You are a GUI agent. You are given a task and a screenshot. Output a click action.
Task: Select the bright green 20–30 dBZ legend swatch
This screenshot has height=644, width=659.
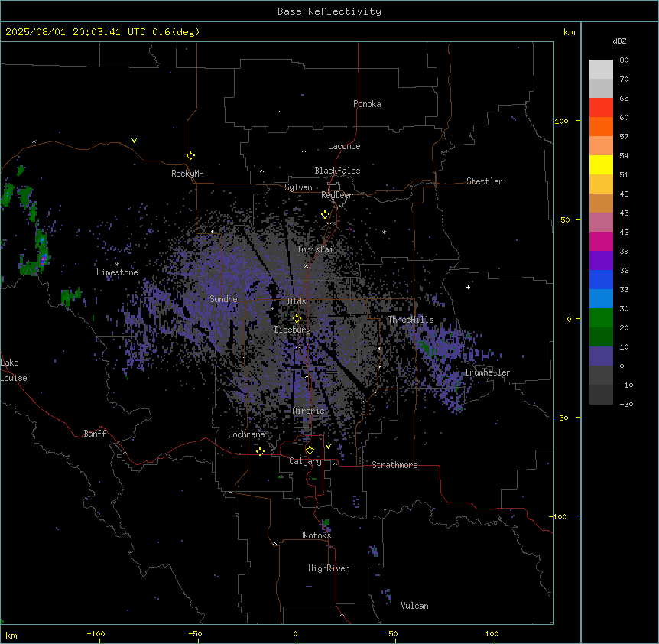(601, 318)
